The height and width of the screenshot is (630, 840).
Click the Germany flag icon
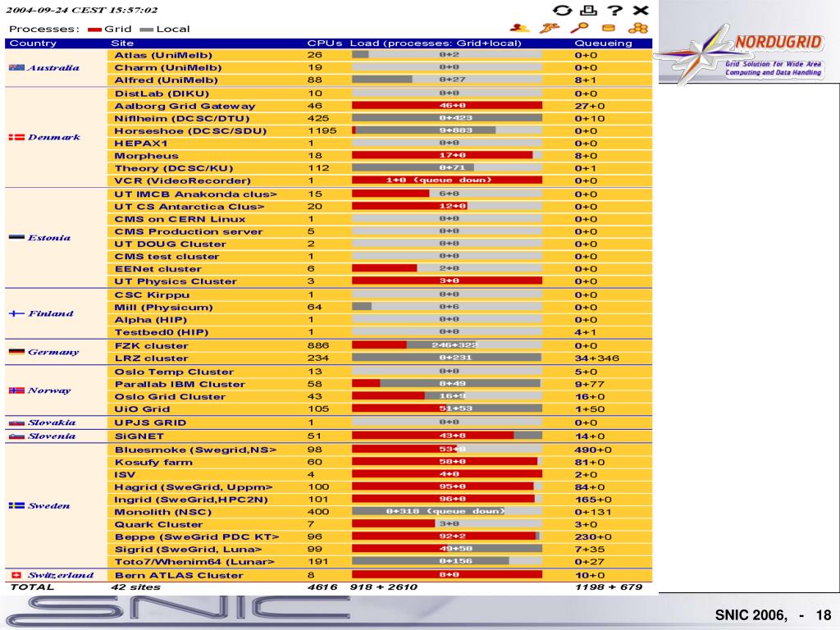pyautogui.click(x=16, y=352)
